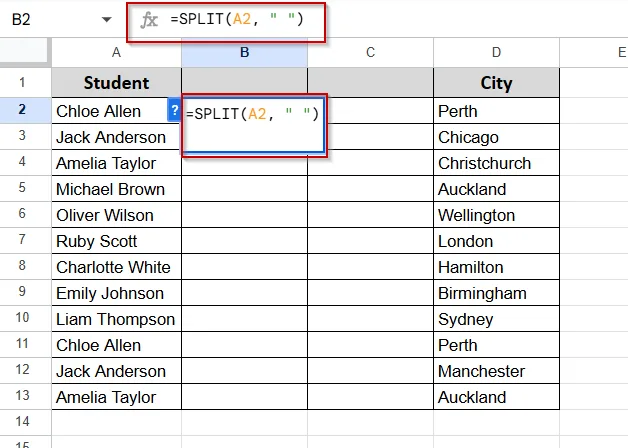Click the Sydney cell
The height and width of the screenshot is (448, 628).
point(496,319)
